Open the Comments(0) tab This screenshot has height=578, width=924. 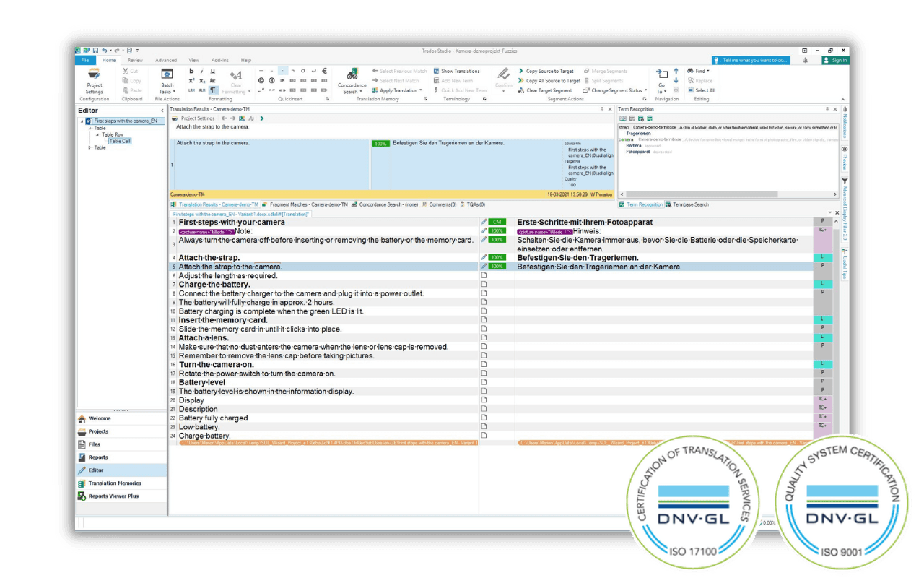pos(439,204)
